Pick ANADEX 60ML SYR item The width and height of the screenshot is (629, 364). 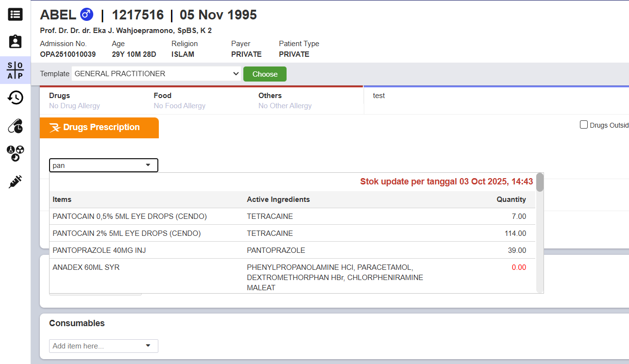(x=86, y=267)
